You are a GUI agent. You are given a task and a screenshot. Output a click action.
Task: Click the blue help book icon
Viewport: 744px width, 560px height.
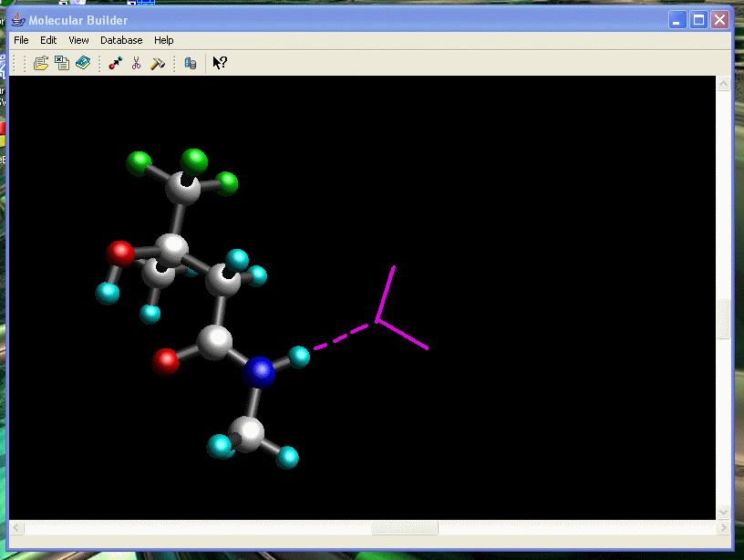coord(83,63)
